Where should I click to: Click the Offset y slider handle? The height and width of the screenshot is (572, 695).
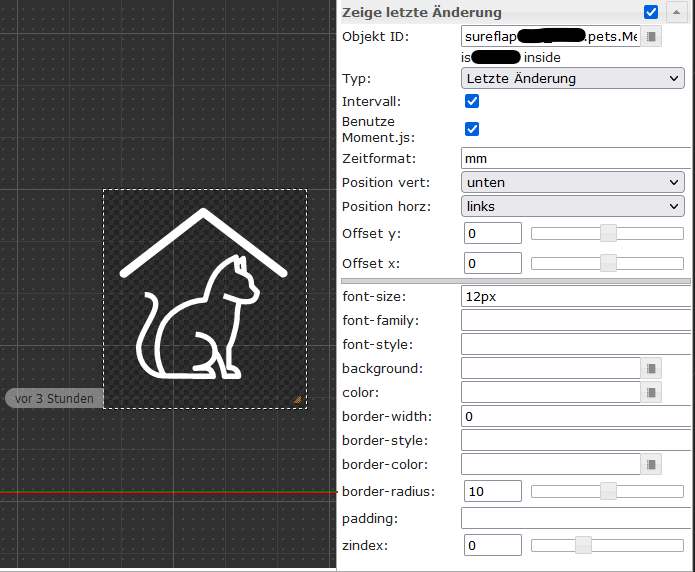point(608,234)
